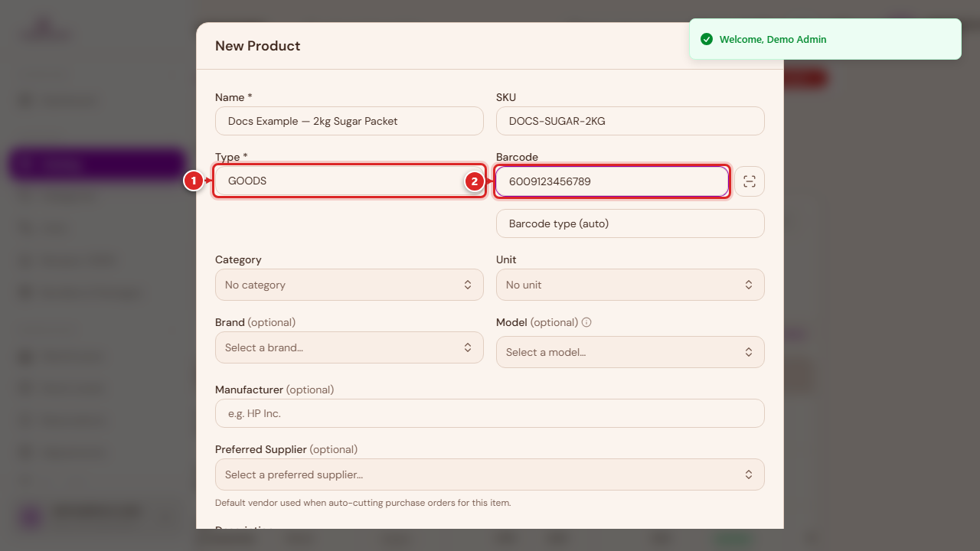Open the Preferred Supplier dropdown
Screen dimensions: 980x551
tap(490, 474)
